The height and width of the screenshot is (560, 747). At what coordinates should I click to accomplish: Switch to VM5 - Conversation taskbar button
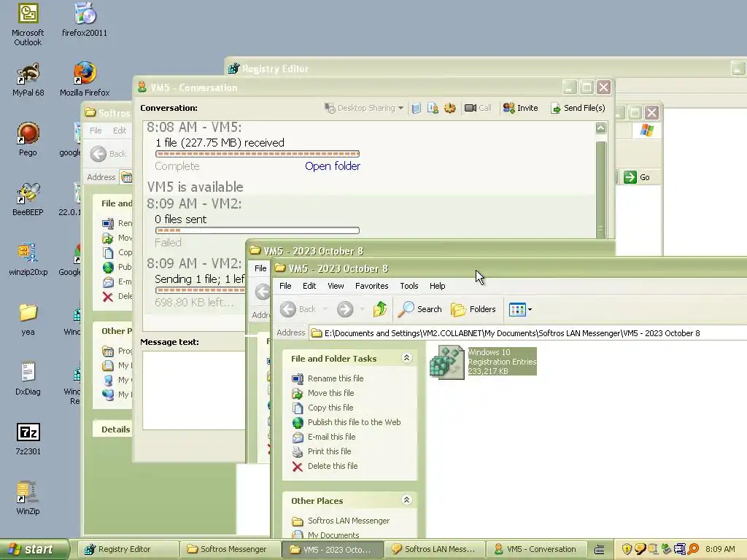[536, 550]
